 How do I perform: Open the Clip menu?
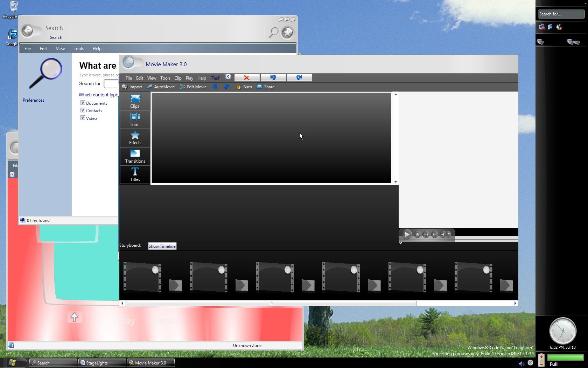(x=178, y=78)
